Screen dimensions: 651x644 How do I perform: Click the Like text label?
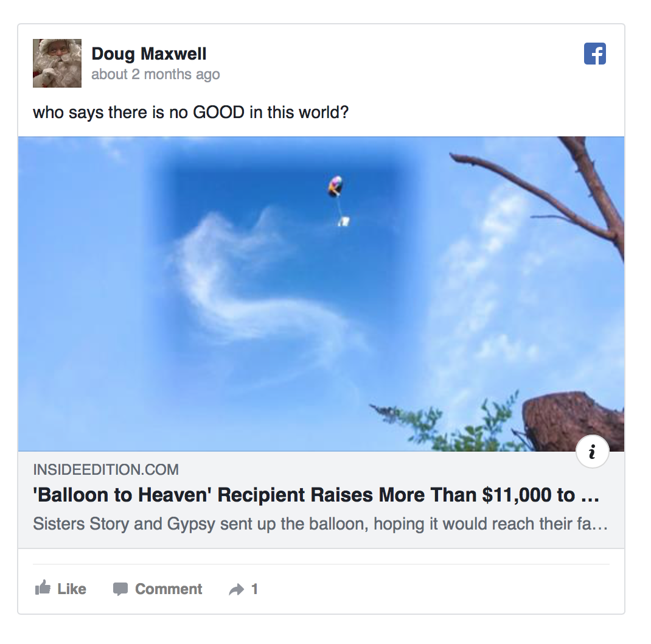tap(72, 589)
